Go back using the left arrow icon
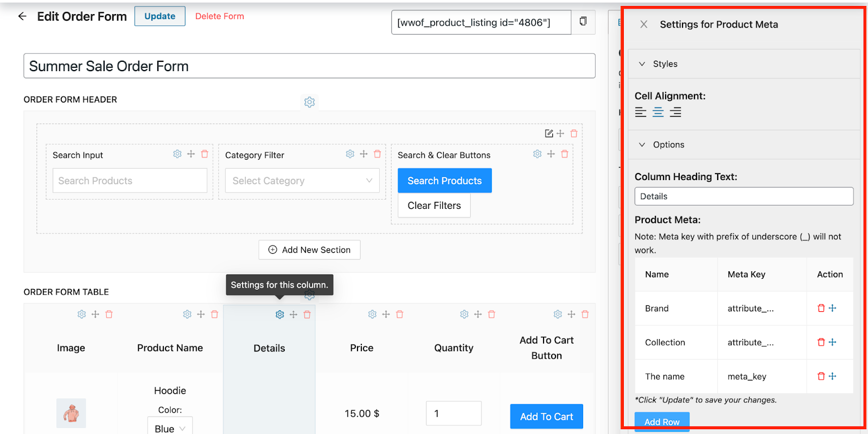The height and width of the screenshot is (434, 868). pos(22,16)
